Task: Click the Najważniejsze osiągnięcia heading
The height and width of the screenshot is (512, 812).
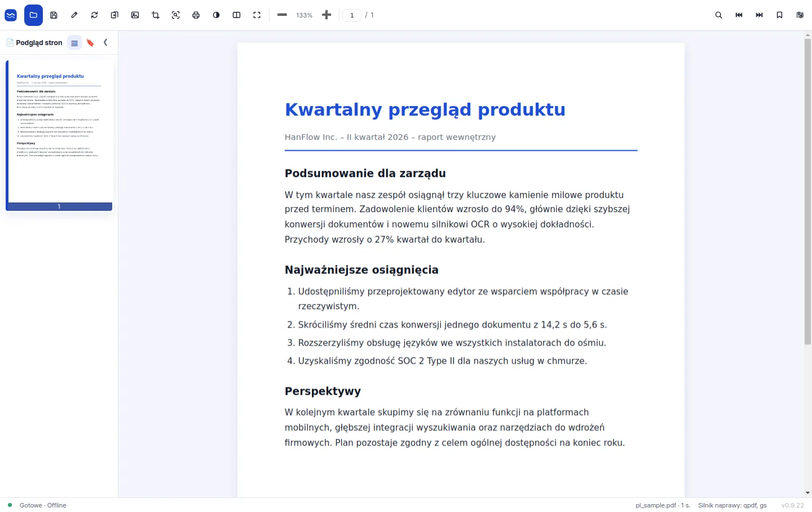Action: [x=361, y=270]
